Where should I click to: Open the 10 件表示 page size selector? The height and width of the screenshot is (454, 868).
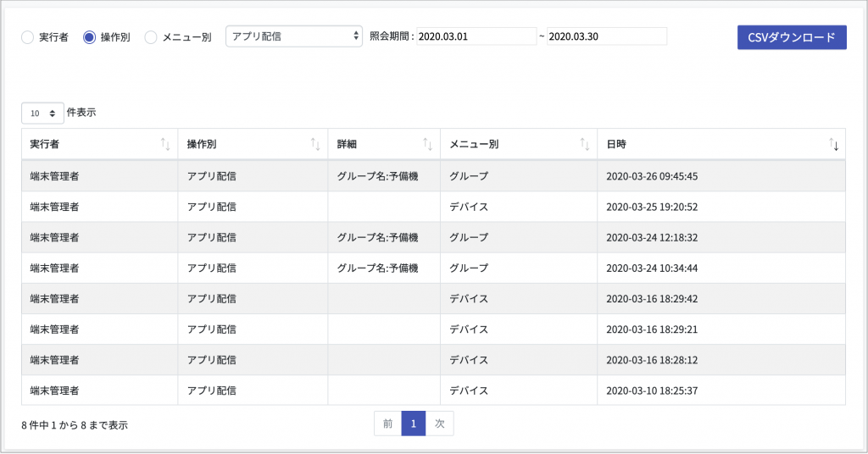42,113
